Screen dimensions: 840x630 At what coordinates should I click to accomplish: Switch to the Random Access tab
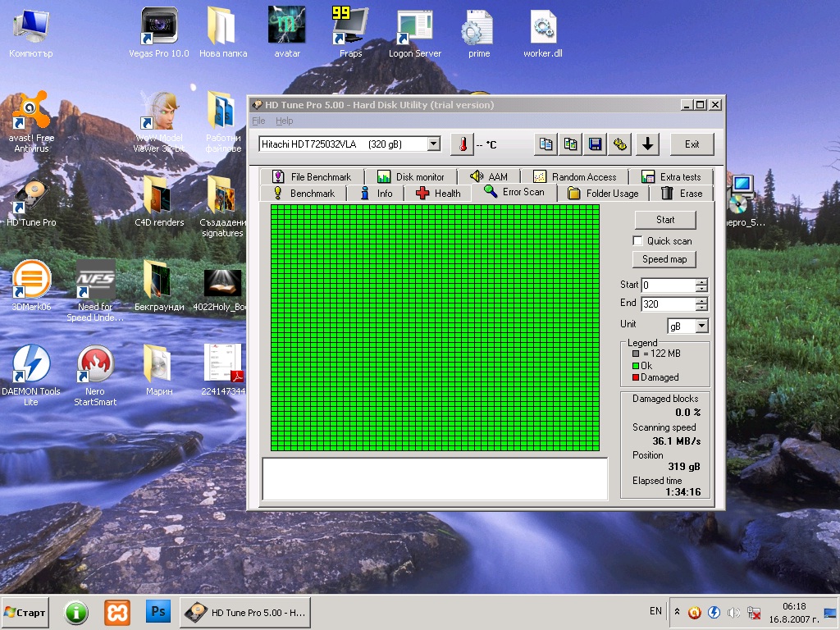575,177
